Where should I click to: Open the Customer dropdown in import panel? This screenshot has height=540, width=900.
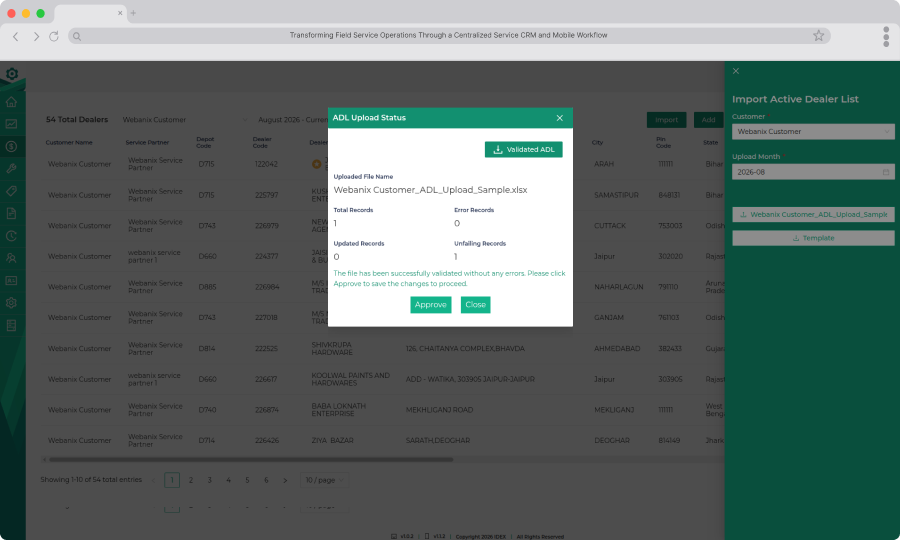coord(813,131)
